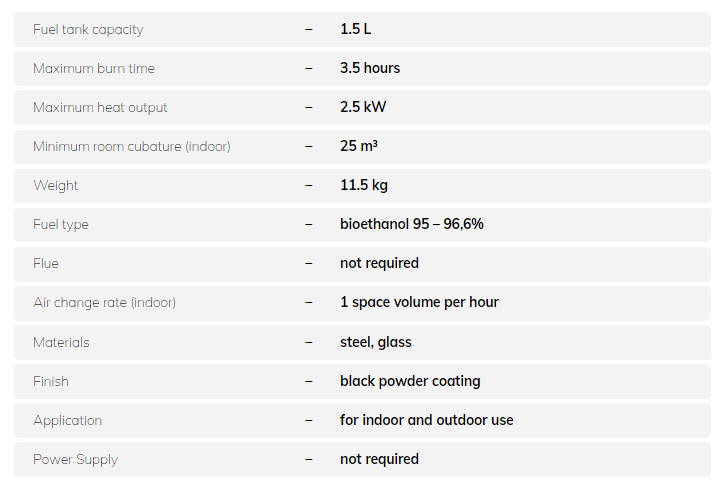
Task: Select the 1.5 L value
Action: [x=355, y=29]
